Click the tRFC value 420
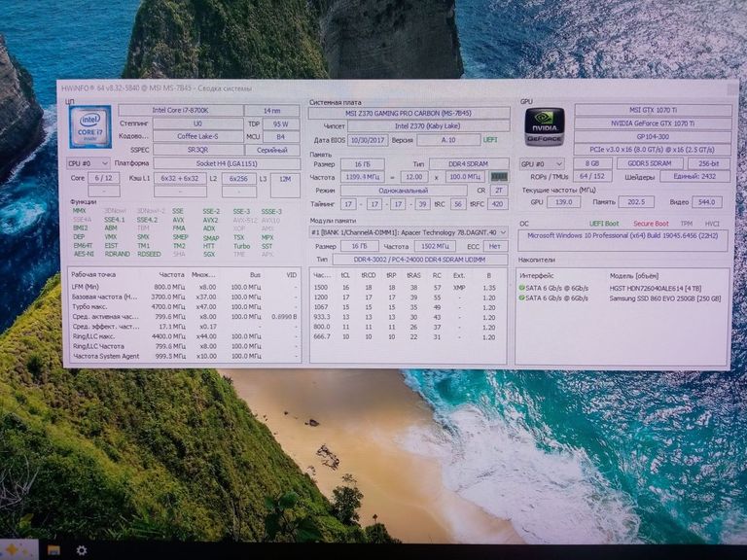The image size is (747, 560). coord(498,204)
